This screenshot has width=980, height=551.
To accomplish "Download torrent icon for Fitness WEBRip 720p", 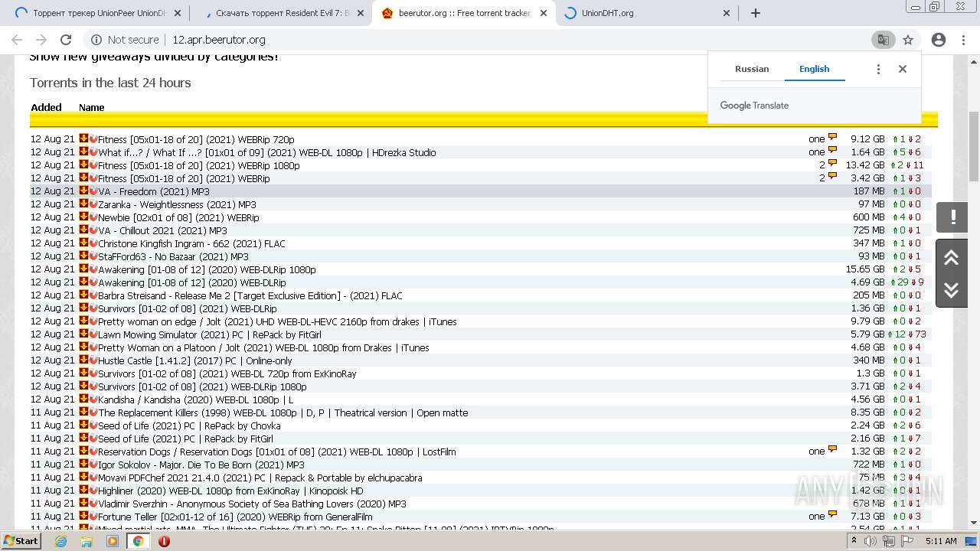I will 83,139.
